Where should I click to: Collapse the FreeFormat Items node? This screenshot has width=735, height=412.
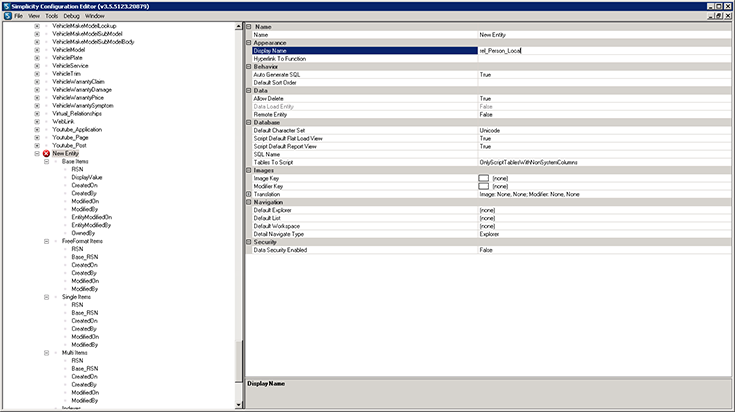point(46,241)
